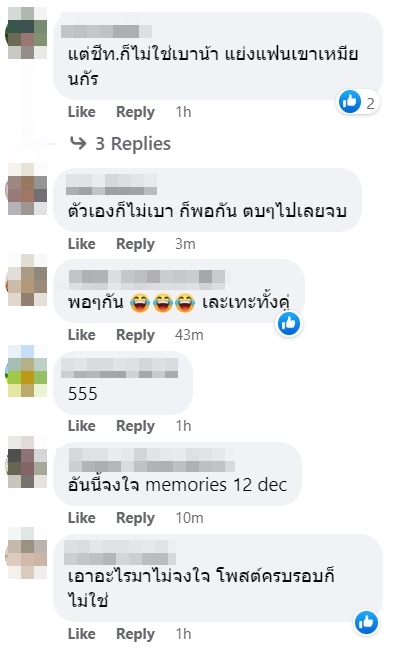
Task: Click the reply arrow icon beside 3 Replies
Action: pyautogui.click(x=78, y=143)
